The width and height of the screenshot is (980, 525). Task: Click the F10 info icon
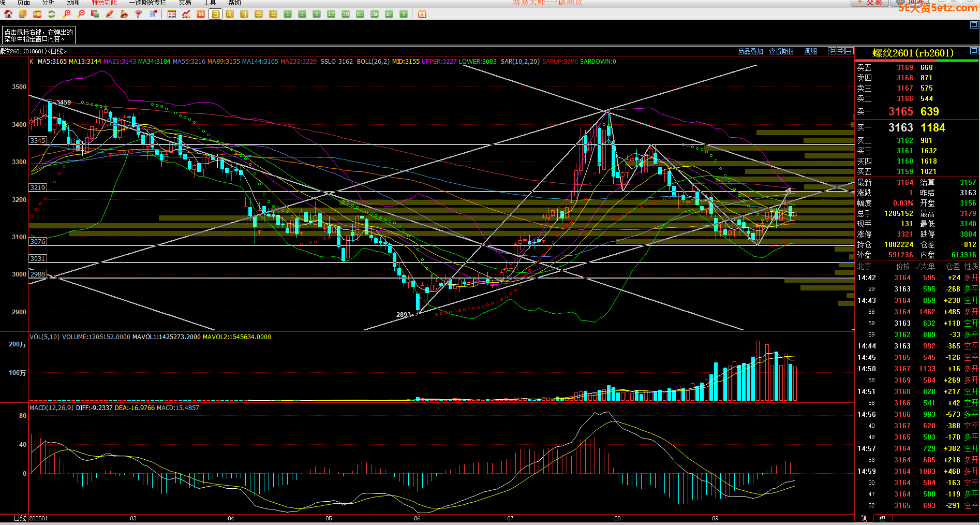[x=37, y=14]
